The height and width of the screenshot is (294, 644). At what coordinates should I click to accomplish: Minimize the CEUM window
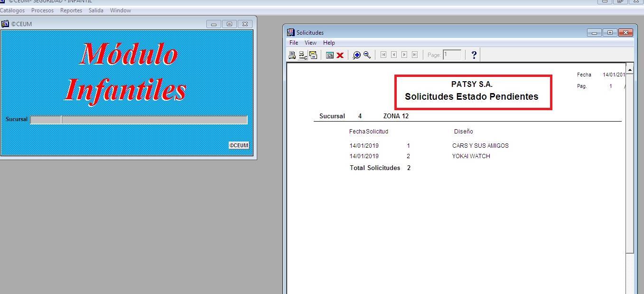coord(214,24)
